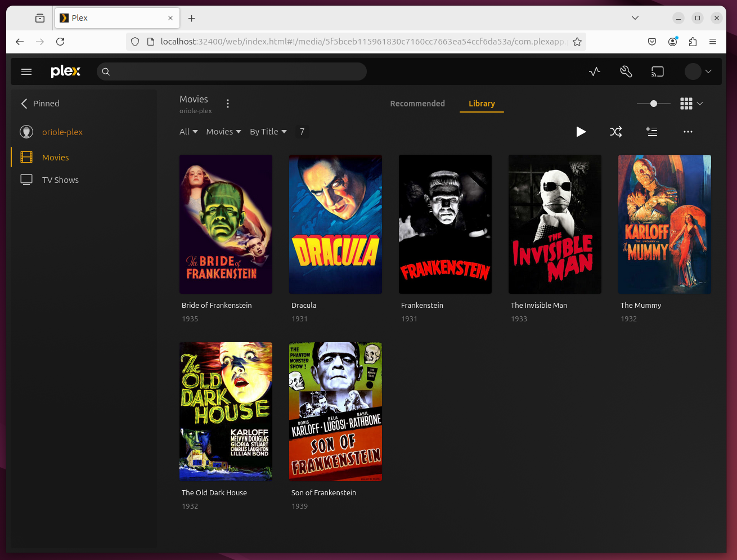
Task: Open list all tabs dropdown
Action: (x=635, y=18)
